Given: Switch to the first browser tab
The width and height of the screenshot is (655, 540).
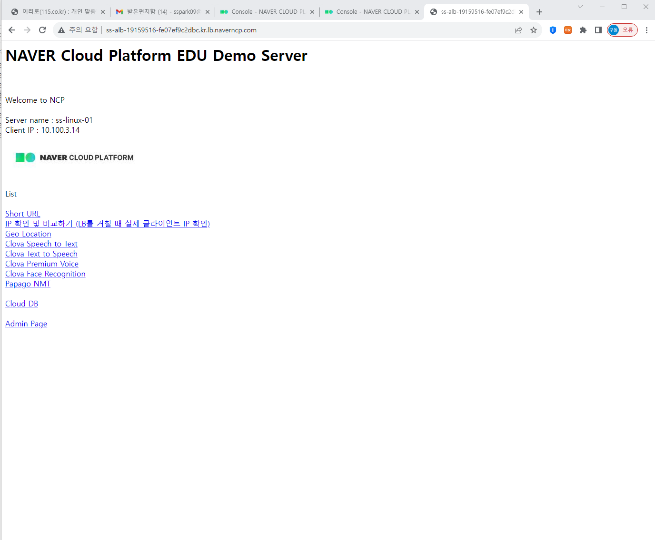Looking at the screenshot, I should [x=58, y=12].
